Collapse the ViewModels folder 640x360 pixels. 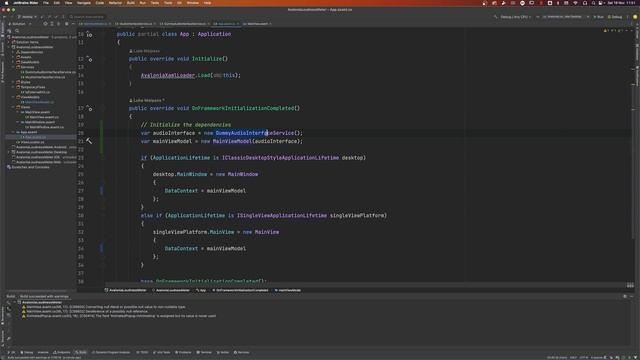tap(13, 97)
